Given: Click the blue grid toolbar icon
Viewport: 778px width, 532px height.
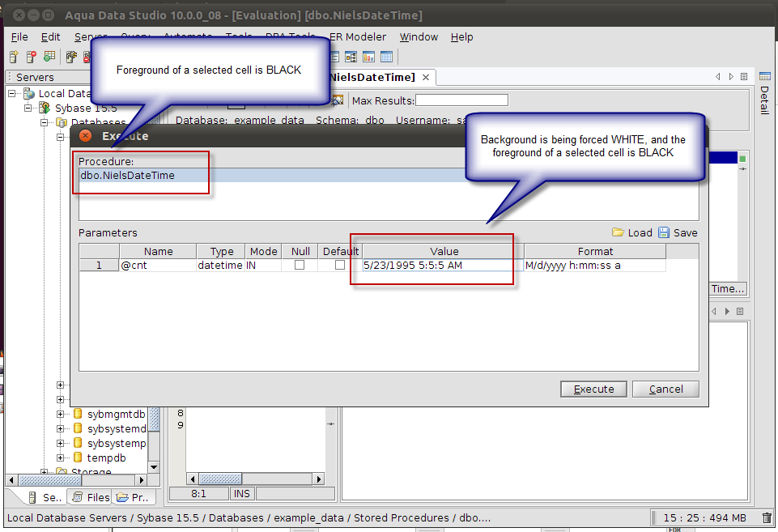Looking at the screenshot, I should click(x=386, y=57).
